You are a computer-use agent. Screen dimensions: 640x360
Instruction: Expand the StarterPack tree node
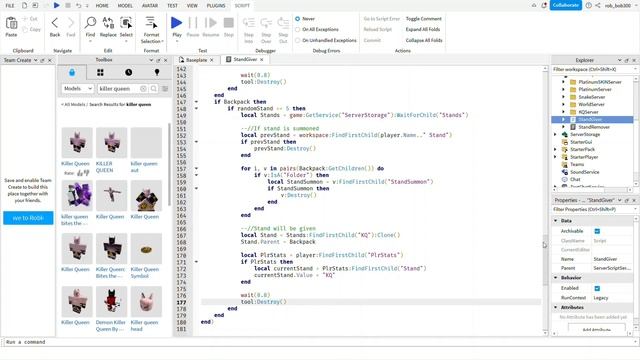coord(555,149)
